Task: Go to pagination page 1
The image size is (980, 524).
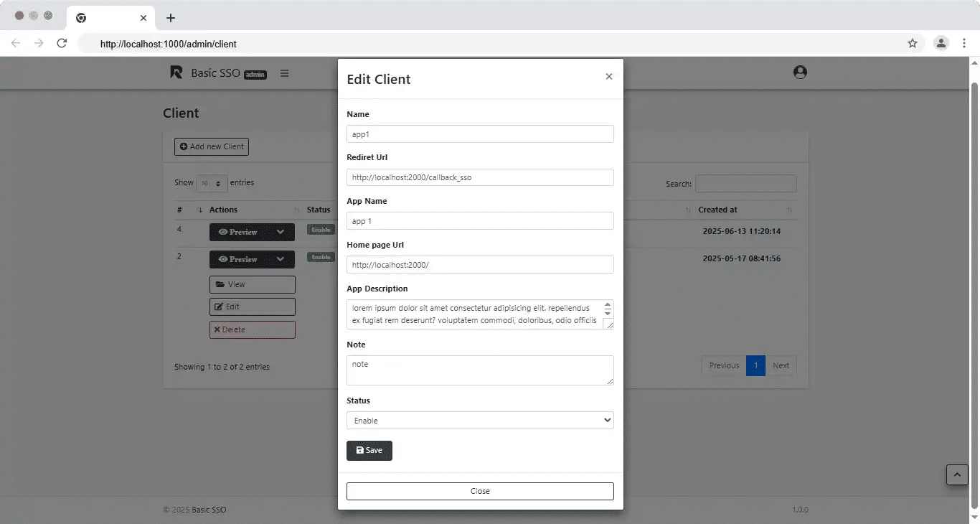Action: coord(755,365)
